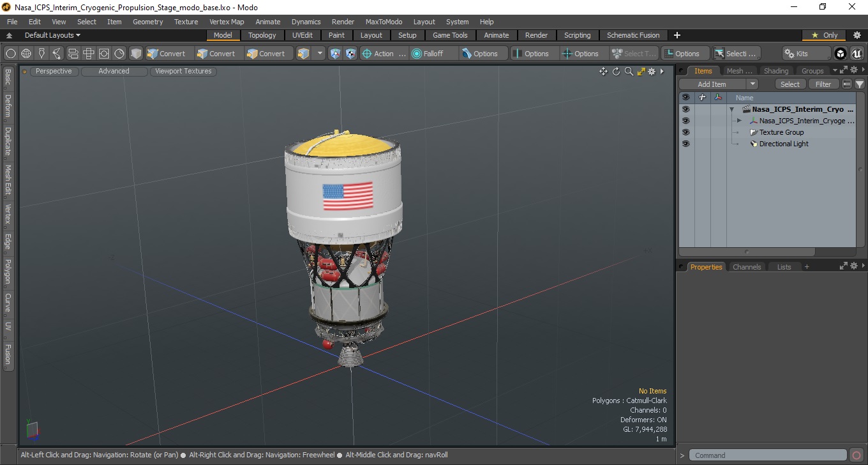Click the Filter button in Items panel
The height and width of the screenshot is (465, 868).
coord(824,84)
